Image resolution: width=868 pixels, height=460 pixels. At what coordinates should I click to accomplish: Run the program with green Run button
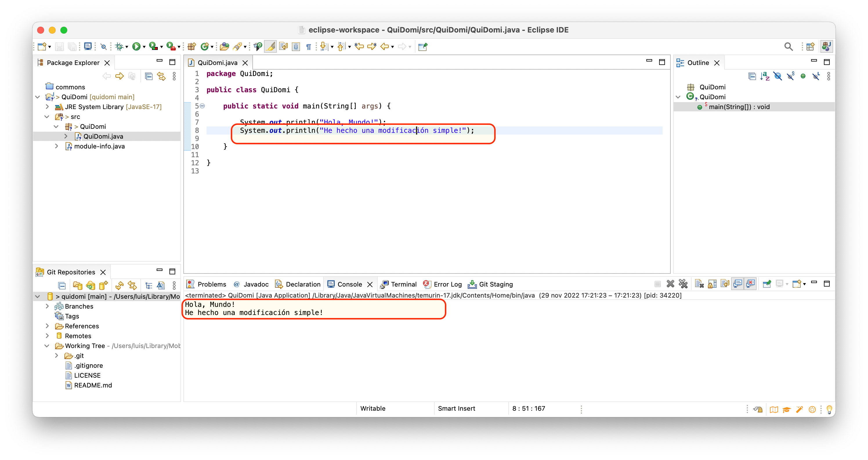(136, 46)
